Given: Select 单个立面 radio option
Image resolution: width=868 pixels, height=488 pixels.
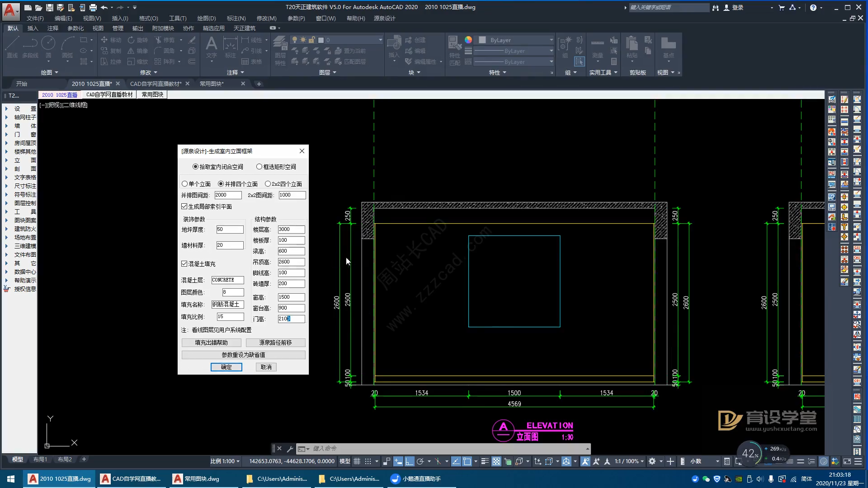Looking at the screenshot, I should pyautogui.click(x=196, y=184).
